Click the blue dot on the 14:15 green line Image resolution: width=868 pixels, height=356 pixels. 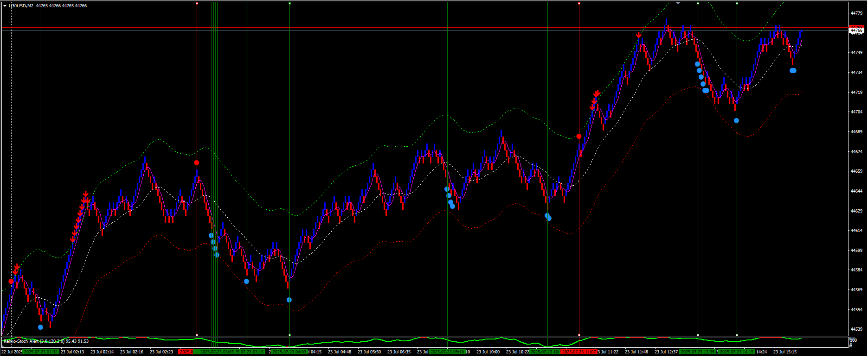click(737, 120)
